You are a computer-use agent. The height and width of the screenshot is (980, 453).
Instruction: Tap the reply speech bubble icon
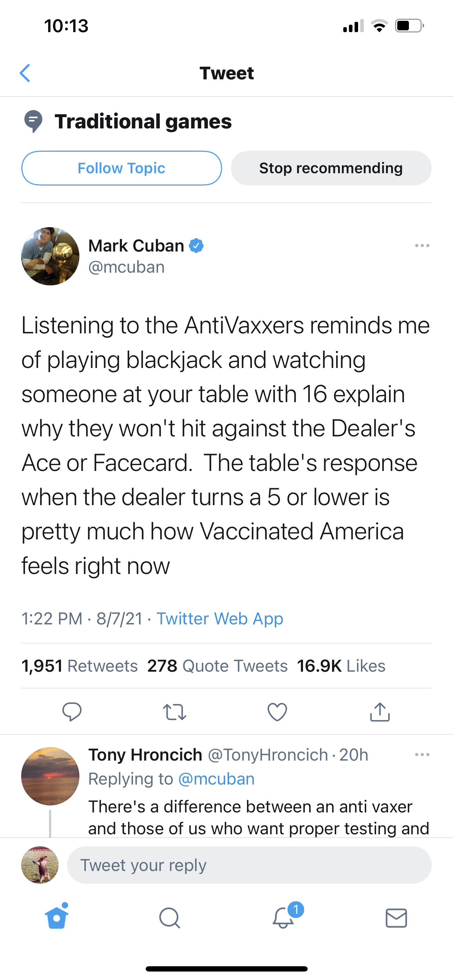[x=72, y=712]
